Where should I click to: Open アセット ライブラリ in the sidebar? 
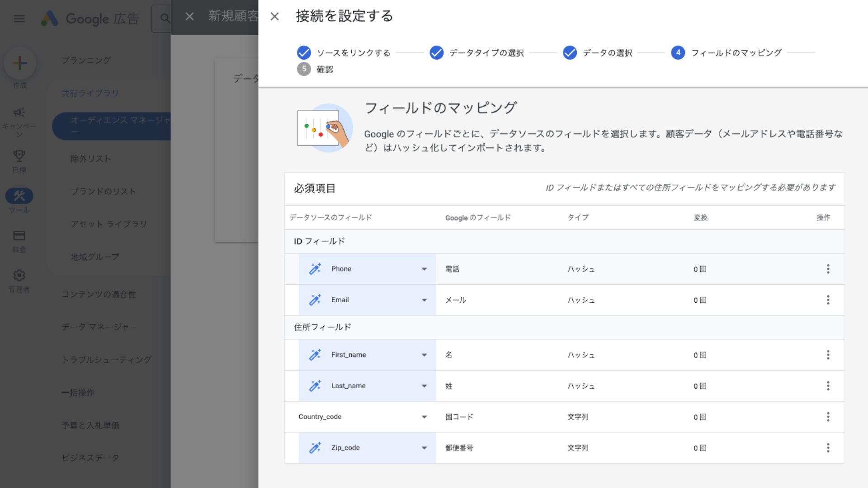(x=108, y=224)
